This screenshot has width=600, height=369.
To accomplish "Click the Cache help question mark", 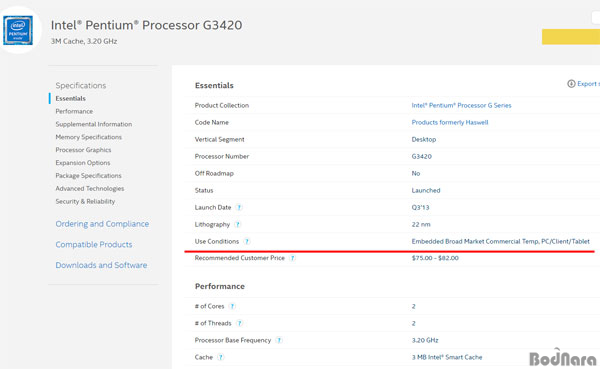I will click(220, 357).
